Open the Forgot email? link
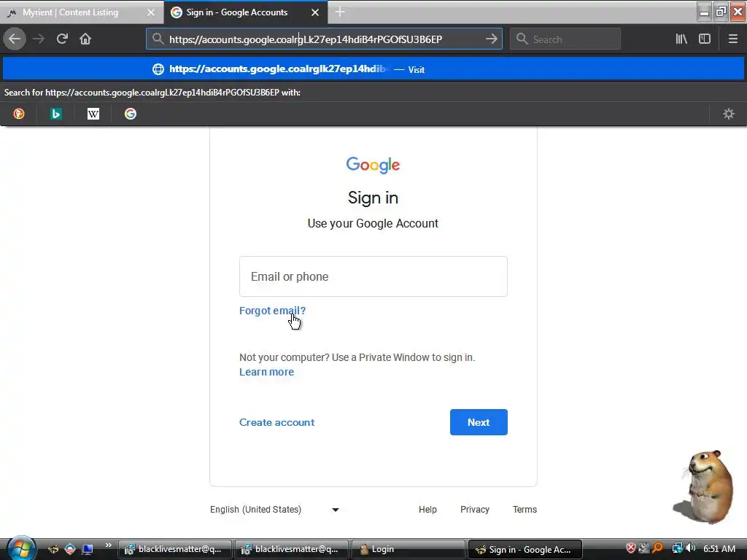747x560 pixels. click(x=273, y=311)
